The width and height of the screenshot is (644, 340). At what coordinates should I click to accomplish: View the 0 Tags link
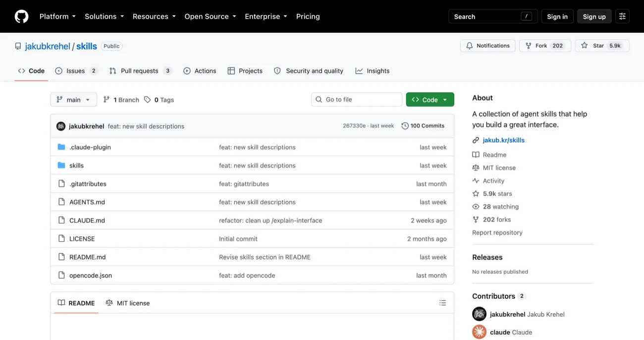159,100
